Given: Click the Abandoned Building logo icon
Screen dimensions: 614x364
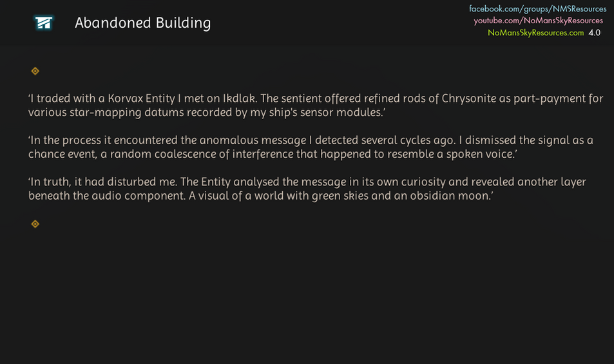Looking at the screenshot, I should pos(44,23).
